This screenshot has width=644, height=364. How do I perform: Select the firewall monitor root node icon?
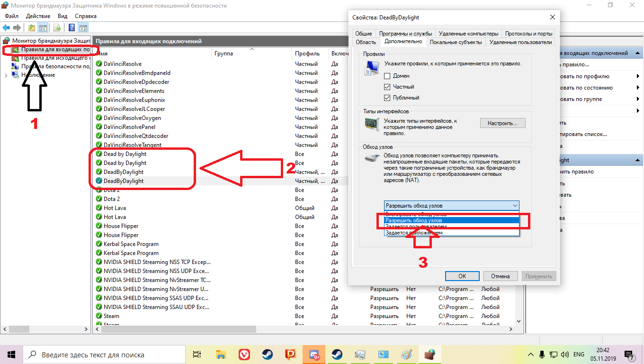tap(7, 41)
